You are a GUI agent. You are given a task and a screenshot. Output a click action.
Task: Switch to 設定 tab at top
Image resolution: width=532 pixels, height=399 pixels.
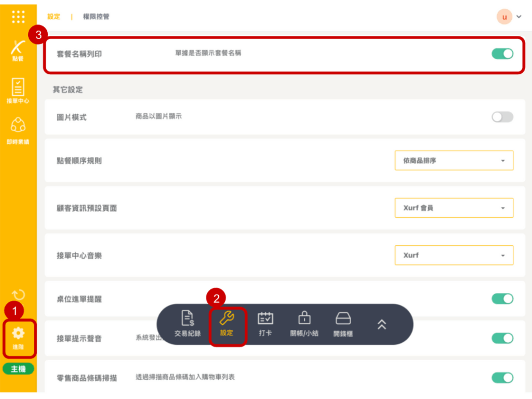[x=54, y=17]
